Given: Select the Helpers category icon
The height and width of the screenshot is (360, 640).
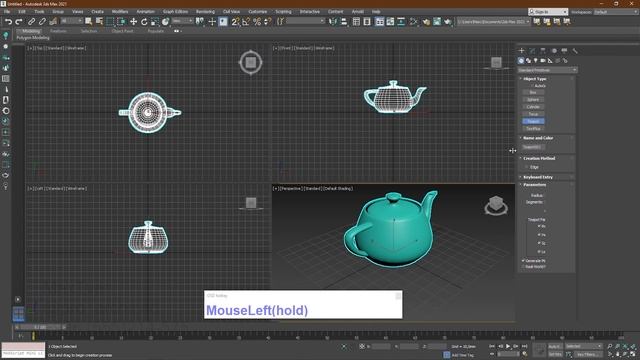Looking at the screenshot, I should (x=550, y=60).
